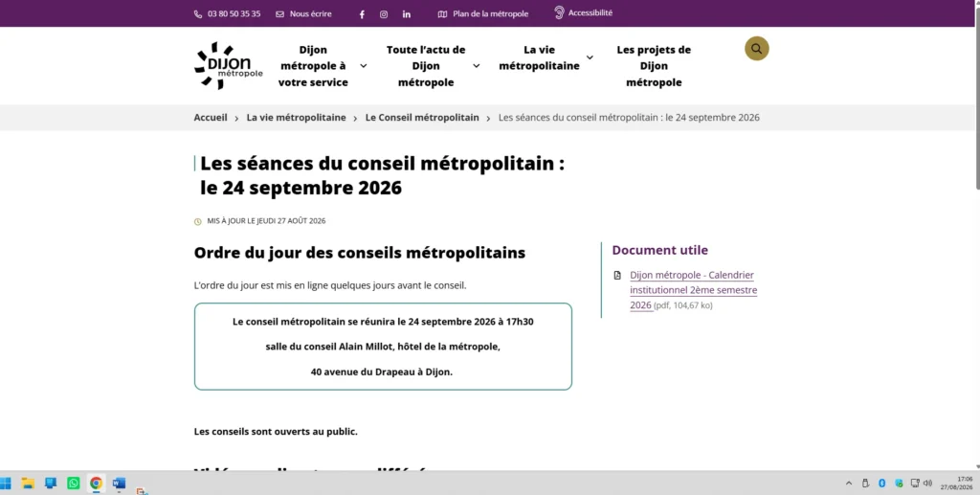Open the Instagram icon link
The image size is (980, 495).
point(384,14)
